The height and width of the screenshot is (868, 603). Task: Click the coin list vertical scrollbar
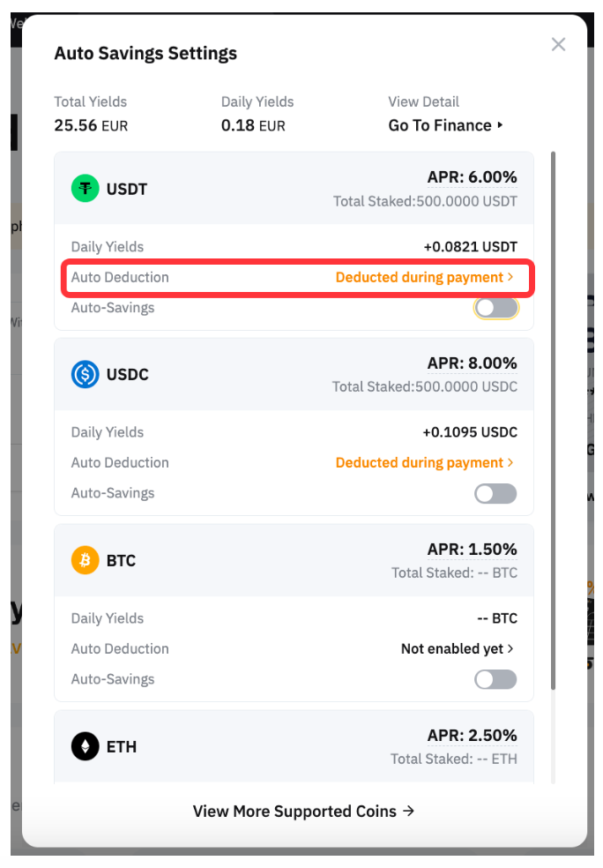[553, 419]
